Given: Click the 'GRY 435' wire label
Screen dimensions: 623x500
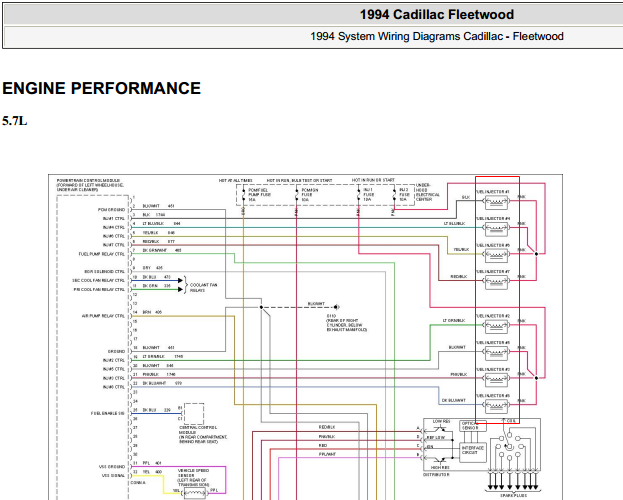Looking at the screenshot, I should click(x=153, y=268).
